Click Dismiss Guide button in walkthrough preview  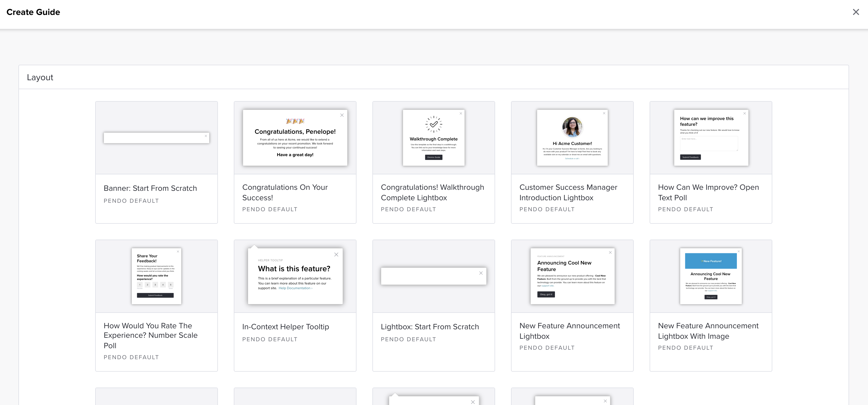pyautogui.click(x=434, y=157)
